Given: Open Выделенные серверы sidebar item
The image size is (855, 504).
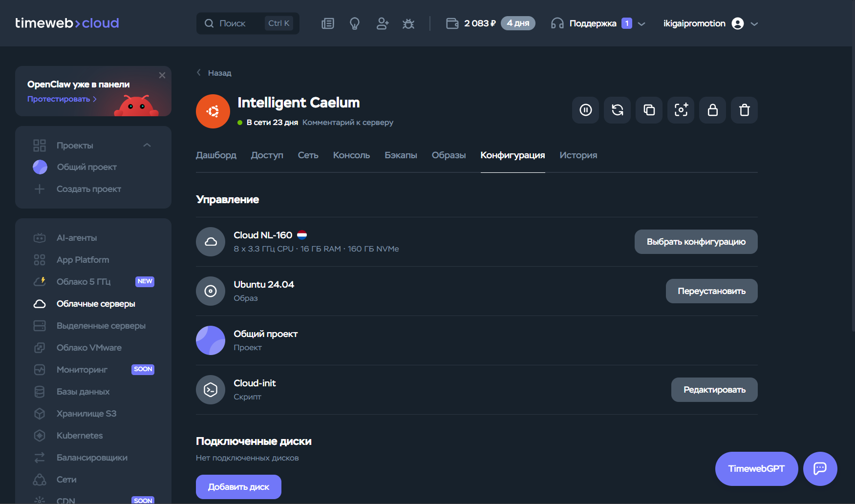Looking at the screenshot, I should coord(101,326).
